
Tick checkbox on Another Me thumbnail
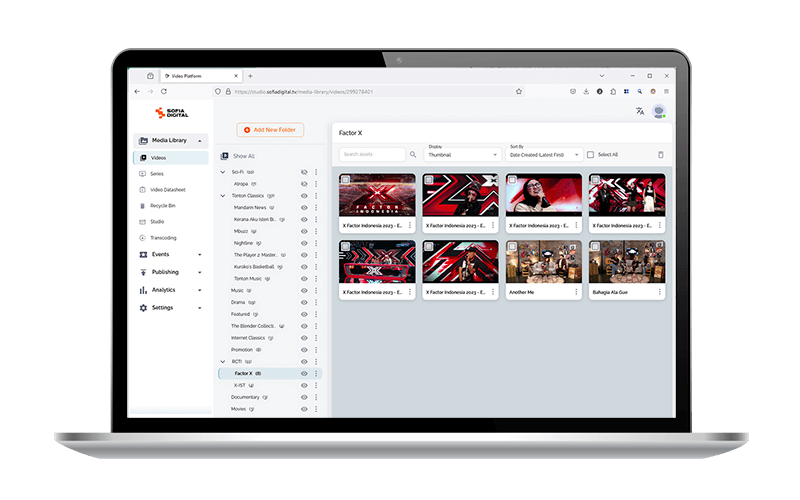click(x=512, y=246)
